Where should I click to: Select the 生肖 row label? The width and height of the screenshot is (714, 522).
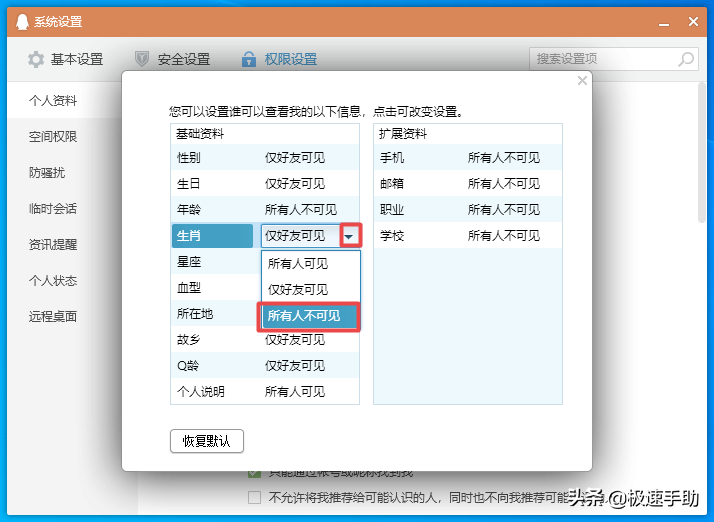212,236
